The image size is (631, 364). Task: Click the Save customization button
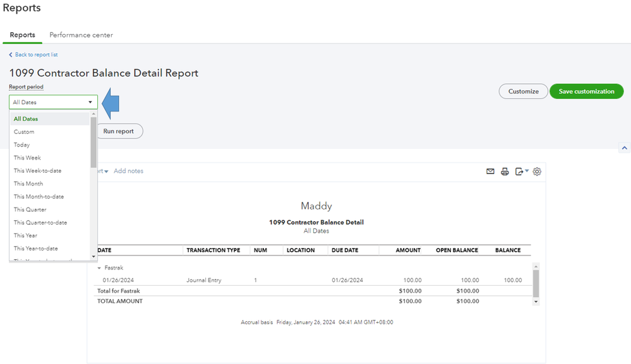pyautogui.click(x=586, y=91)
